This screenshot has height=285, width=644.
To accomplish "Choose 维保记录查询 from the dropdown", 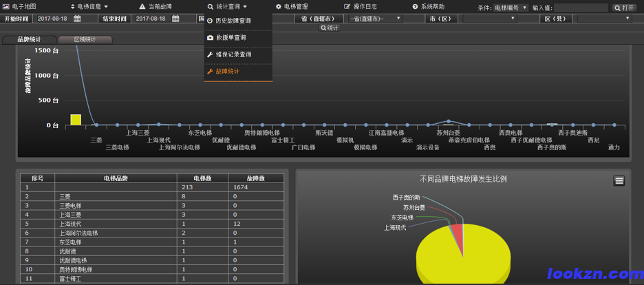I will pos(233,54).
